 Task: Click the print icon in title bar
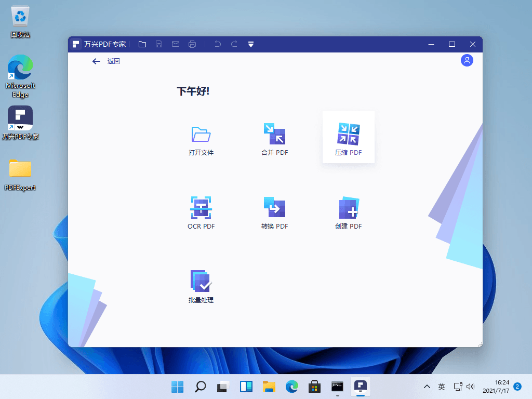coord(192,44)
